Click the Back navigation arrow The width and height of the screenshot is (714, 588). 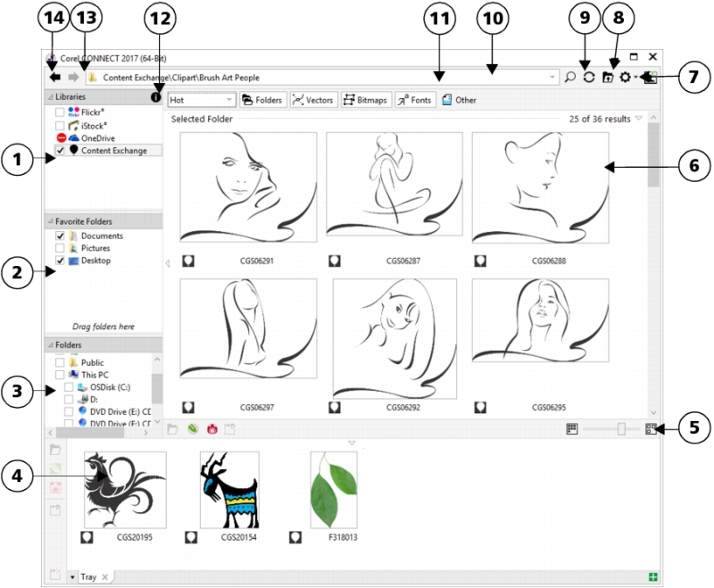54,78
